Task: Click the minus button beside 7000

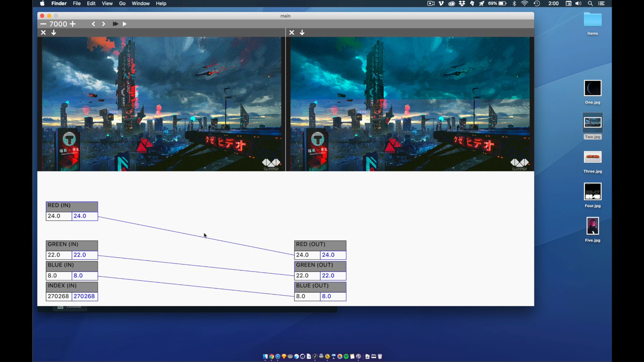Action: pyautogui.click(x=43, y=24)
